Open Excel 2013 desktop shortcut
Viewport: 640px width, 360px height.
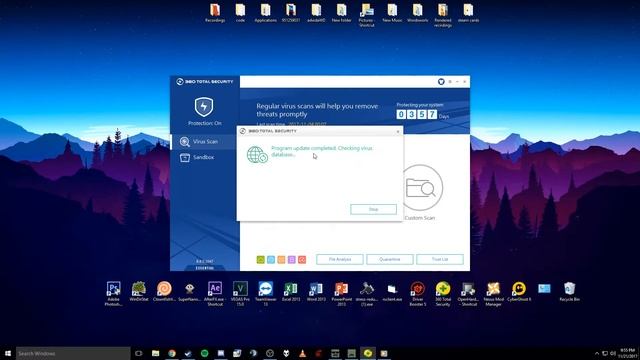pos(291,291)
